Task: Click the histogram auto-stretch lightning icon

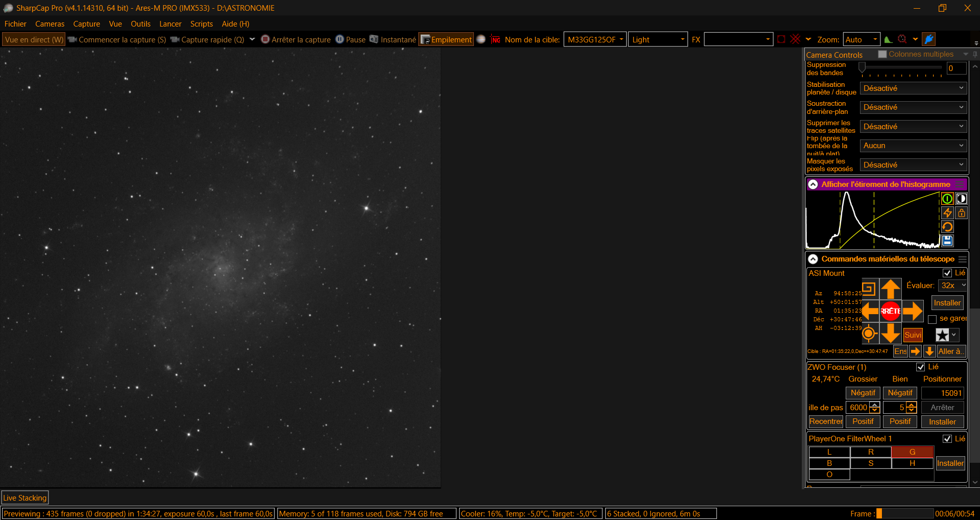Action: (947, 213)
